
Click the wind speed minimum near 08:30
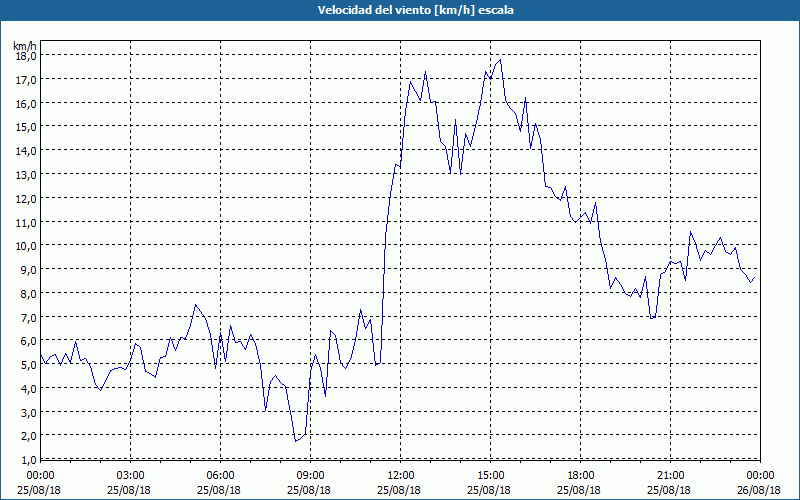coord(295,441)
